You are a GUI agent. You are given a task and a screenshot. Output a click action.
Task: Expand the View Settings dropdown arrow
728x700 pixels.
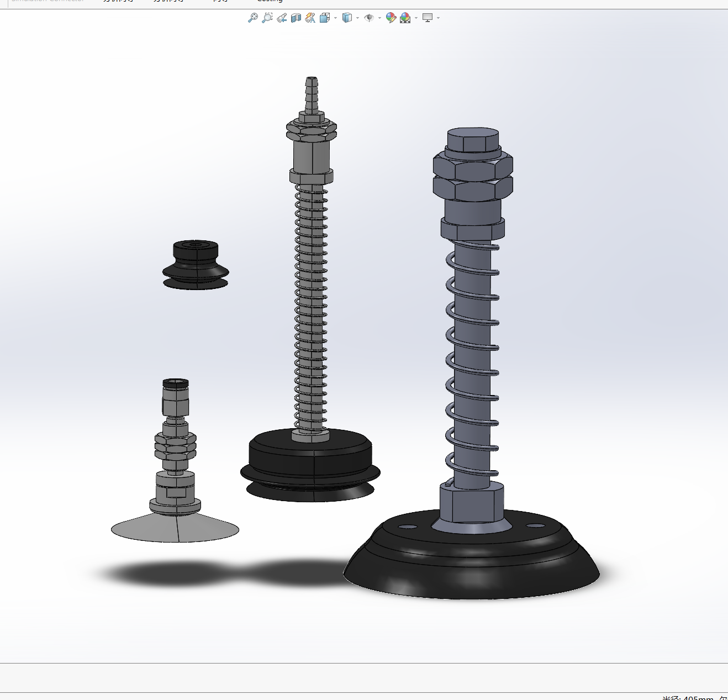[438, 18]
